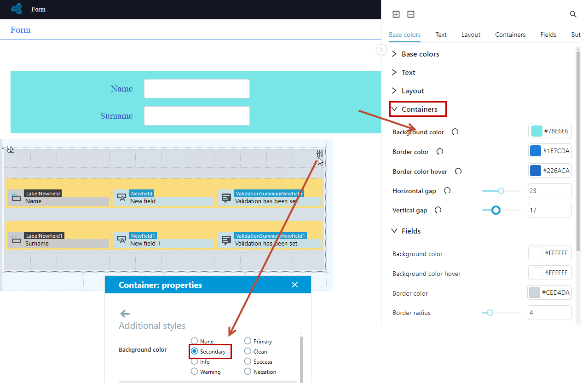Click the expand all sections plus icon

click(x=396, y=14)
